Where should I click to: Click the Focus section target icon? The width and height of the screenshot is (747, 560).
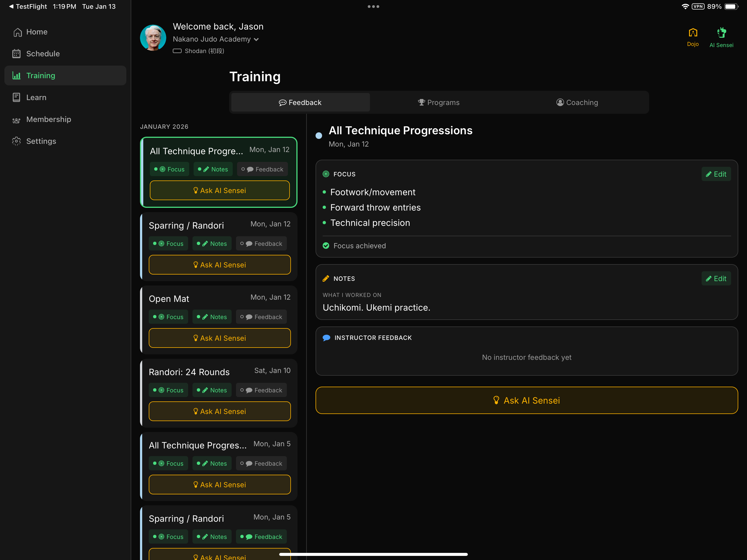tap(326, 174)
